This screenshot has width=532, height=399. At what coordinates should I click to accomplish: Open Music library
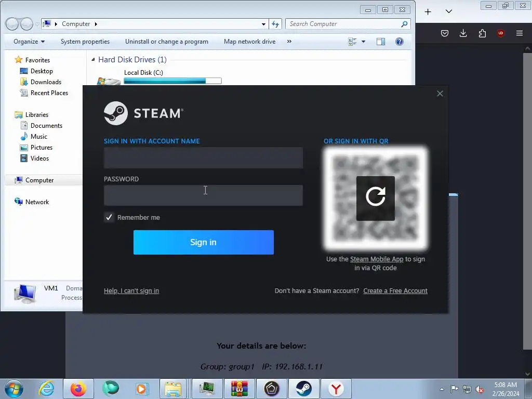click(x=38, y=137)
